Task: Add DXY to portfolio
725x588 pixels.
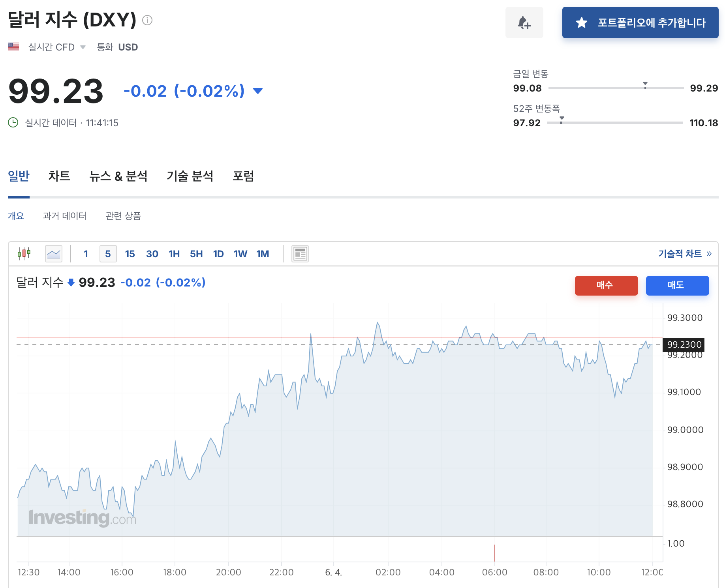Action: coord(640,22)
